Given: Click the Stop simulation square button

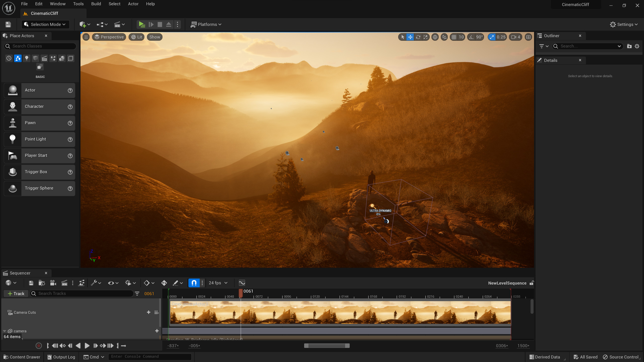Looking at the screenshot, I should coord(160,24).
